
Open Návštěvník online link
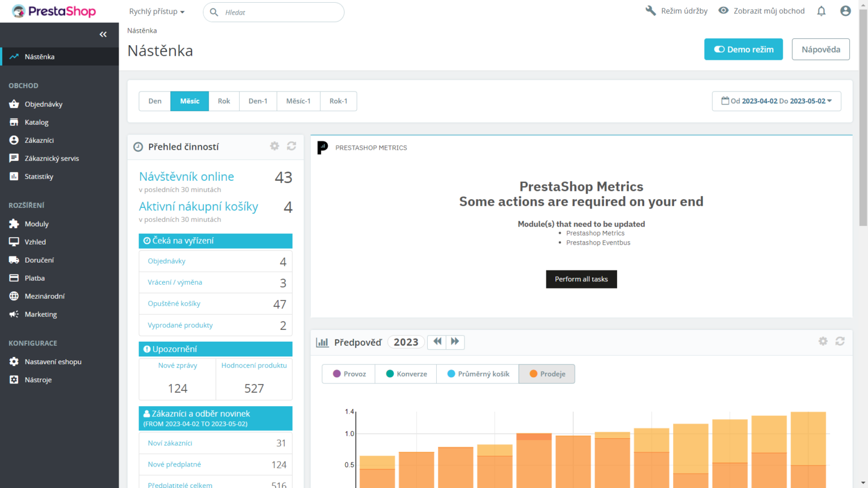coord(186,176)
